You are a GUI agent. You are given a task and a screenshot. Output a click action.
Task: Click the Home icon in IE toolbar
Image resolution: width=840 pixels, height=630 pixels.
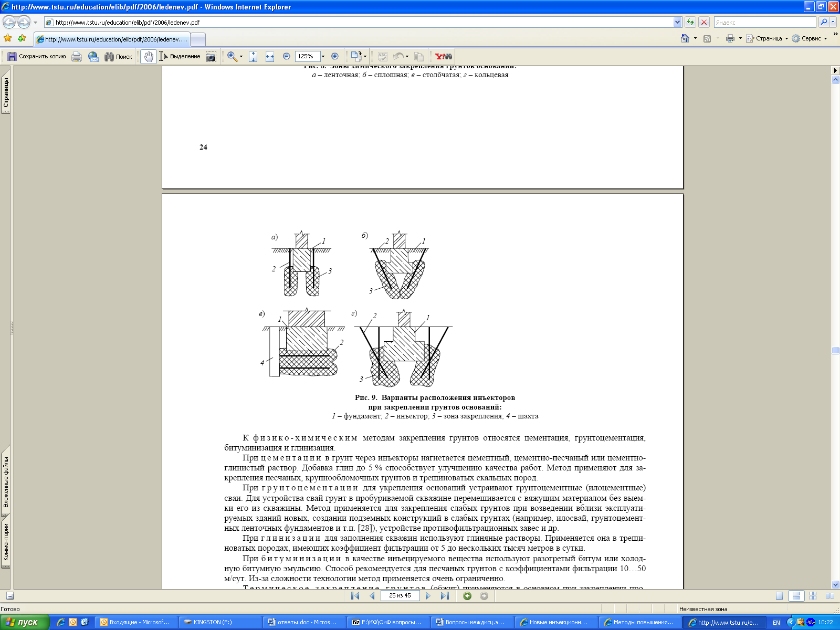pos(685,38)
